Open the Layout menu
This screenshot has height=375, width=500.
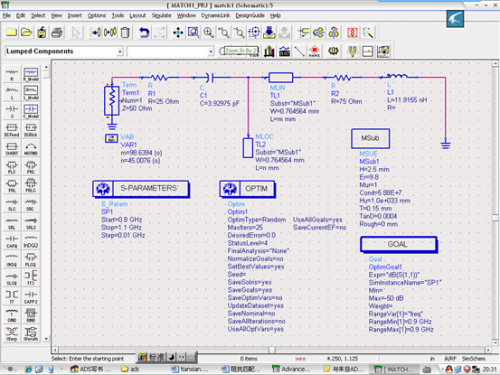pos(138,15)
